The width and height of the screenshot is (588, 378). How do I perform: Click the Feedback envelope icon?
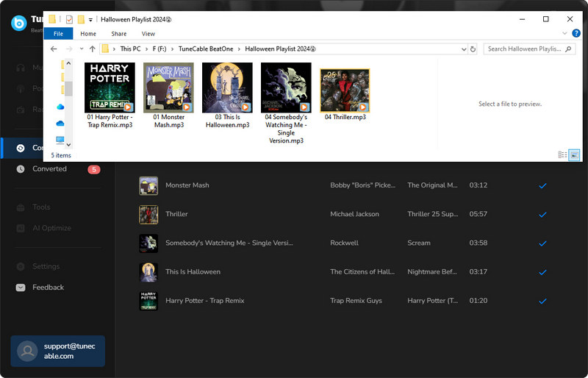click(x=21, y=288)
